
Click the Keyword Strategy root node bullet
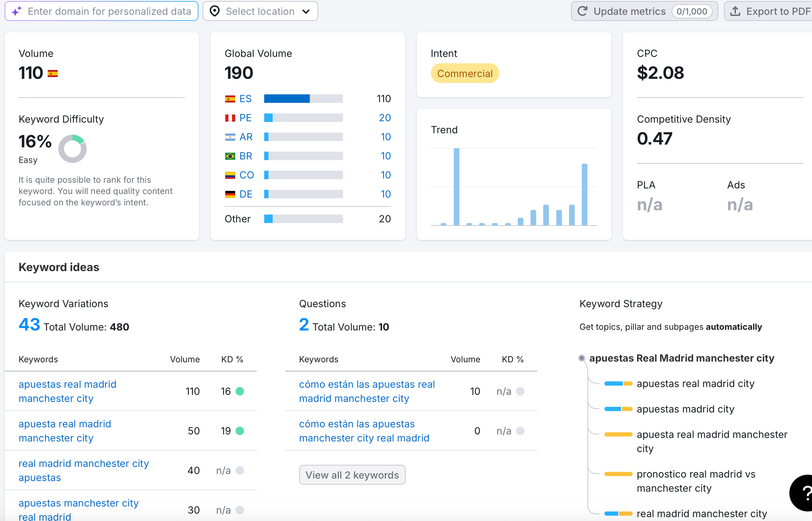click(581, 358)
